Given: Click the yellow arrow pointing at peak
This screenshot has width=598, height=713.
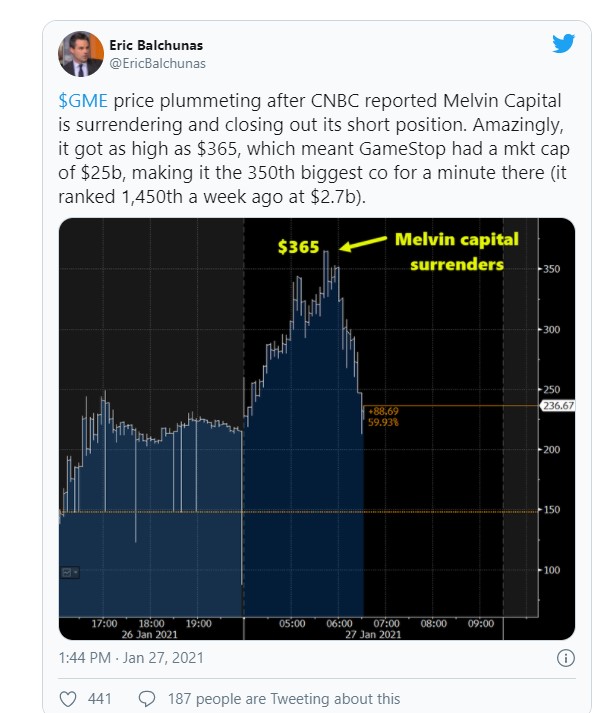Looking at the screenshot, I should click(362, 243).
